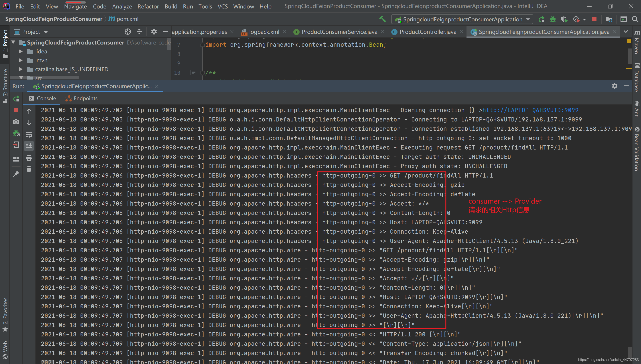Stop process red square in Run panel
The image size is (641, 364).
16,110
